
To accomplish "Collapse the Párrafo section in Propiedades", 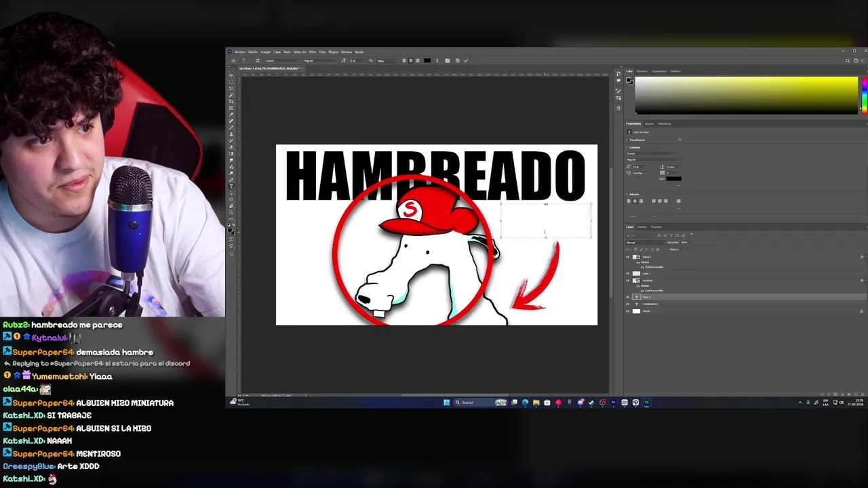I will 627,194.
